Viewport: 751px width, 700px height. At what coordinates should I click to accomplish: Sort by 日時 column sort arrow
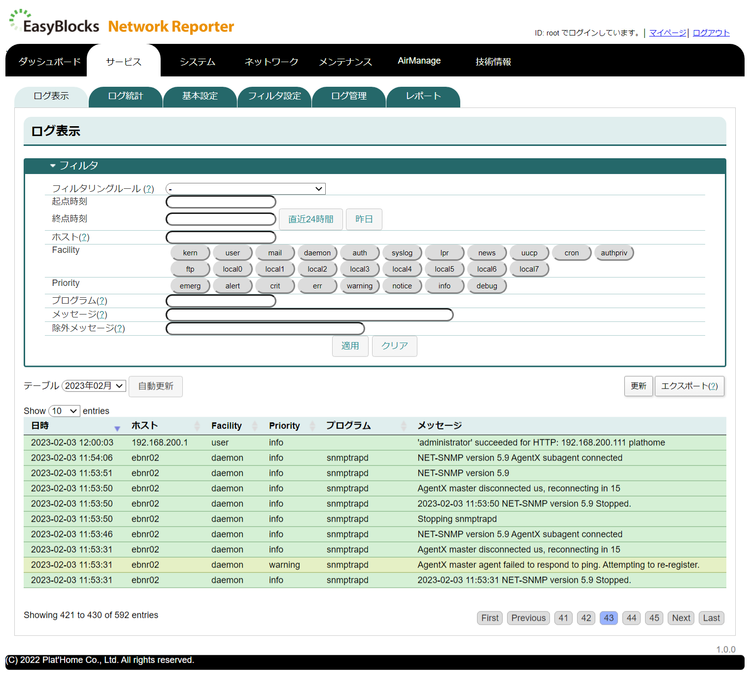[117, 428]
